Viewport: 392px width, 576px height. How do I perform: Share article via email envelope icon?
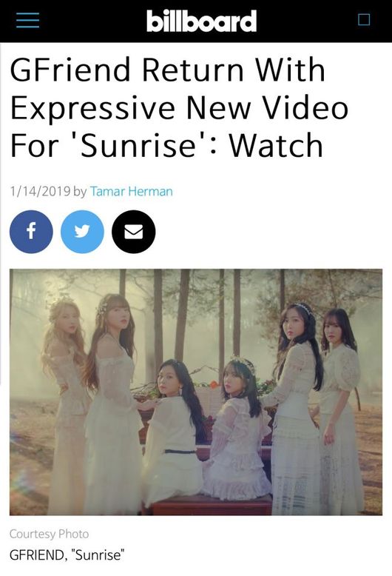click(x=134, y=232)
